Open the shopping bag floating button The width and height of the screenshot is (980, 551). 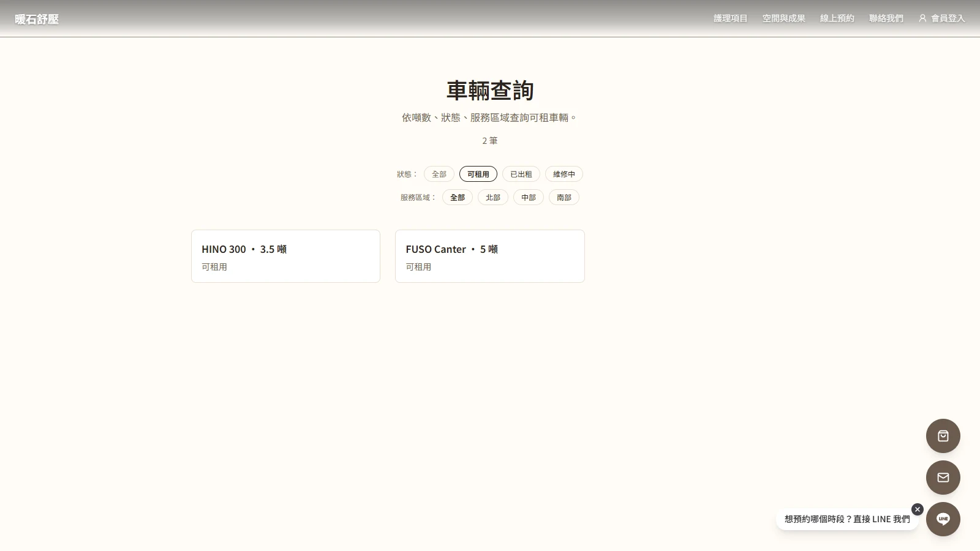(x=943, y=436)
